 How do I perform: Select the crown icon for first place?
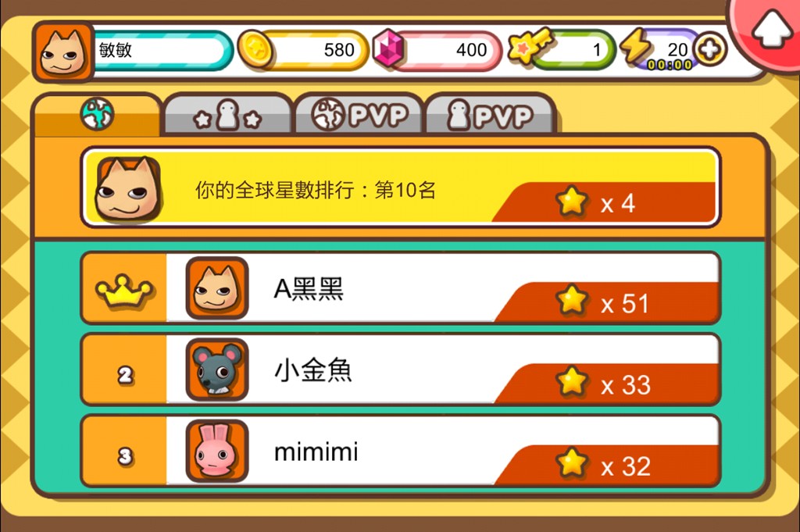(124, 290)
